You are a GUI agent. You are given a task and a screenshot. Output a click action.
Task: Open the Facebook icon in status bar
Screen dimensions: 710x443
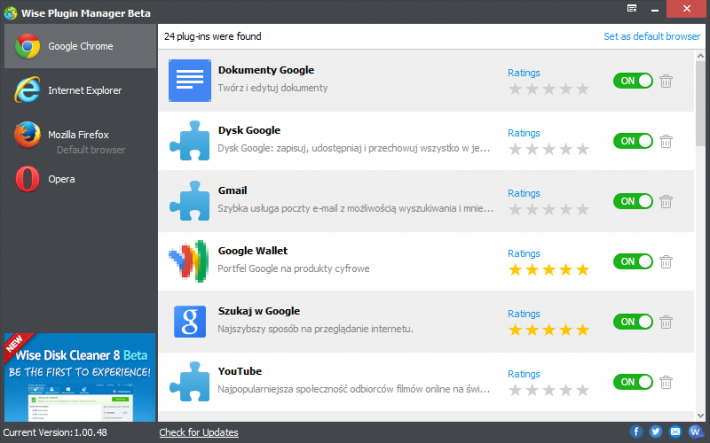(636, 432)
